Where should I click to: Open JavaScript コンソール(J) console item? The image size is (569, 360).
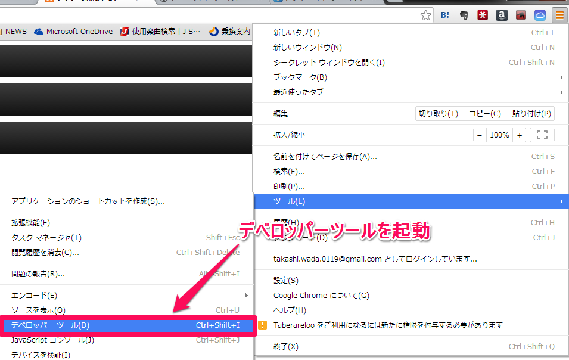[126, 340]
